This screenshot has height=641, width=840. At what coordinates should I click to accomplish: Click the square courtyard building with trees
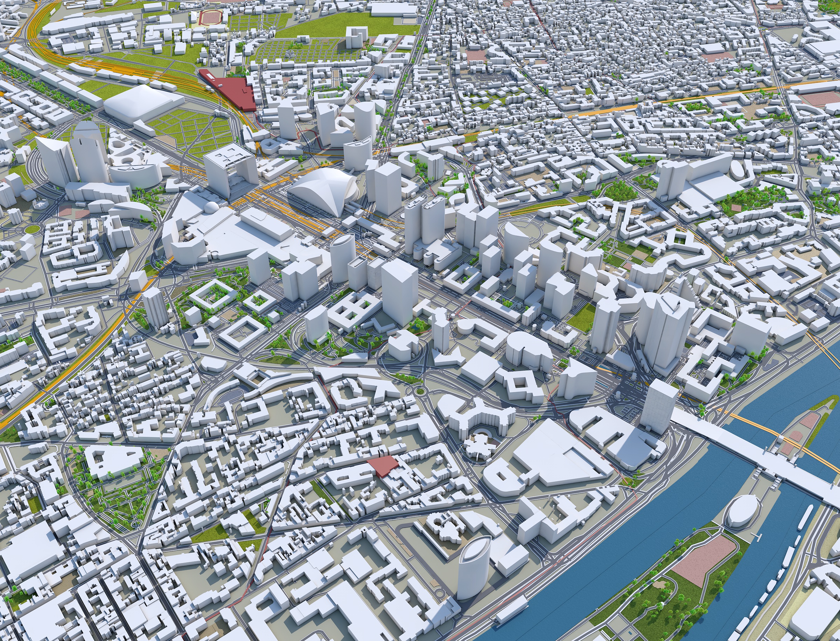(x=213, y=295)
